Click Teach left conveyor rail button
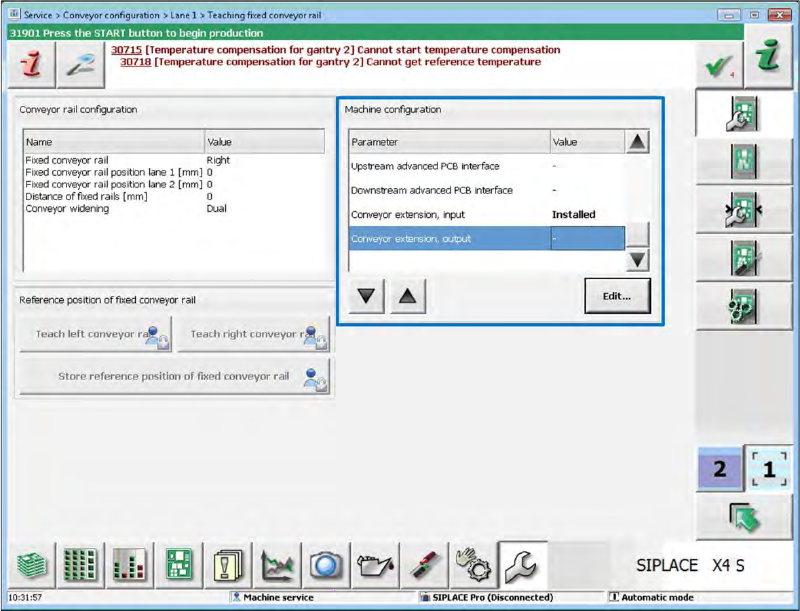800x611 pixels. 95,334
